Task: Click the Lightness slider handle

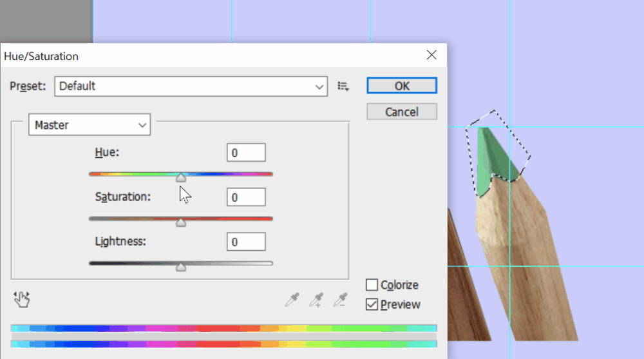Action: click(x=181, y=267)
